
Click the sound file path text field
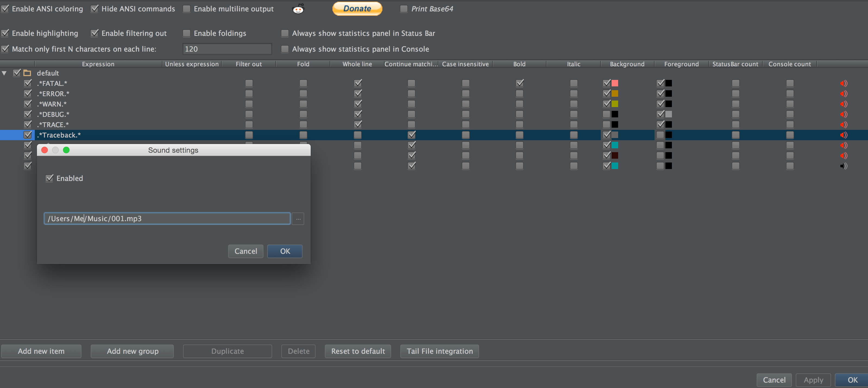click(167, 218)
